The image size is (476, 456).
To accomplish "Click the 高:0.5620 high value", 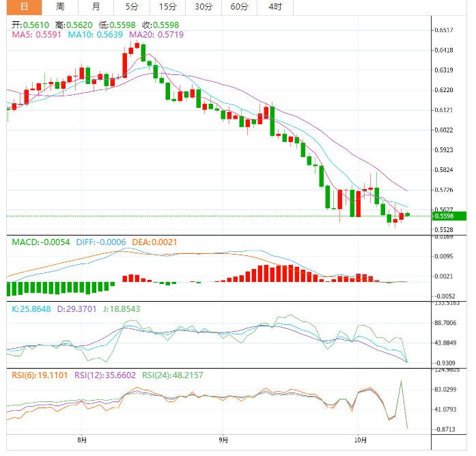I will pos(74,25).
